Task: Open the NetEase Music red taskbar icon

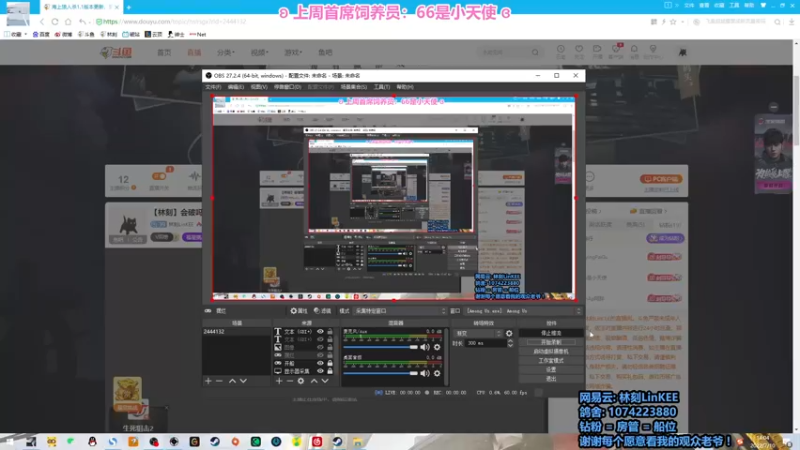Action: (x=317, y=442)
